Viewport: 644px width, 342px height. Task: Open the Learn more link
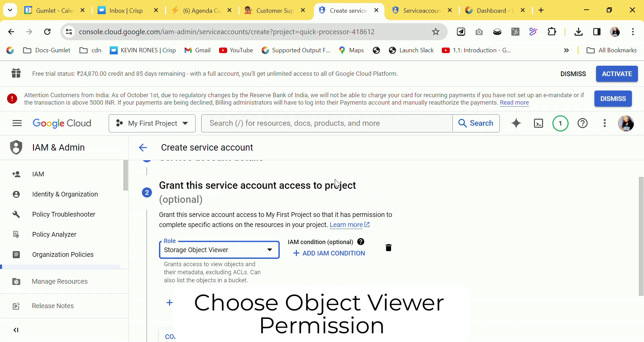coord(350,225)
